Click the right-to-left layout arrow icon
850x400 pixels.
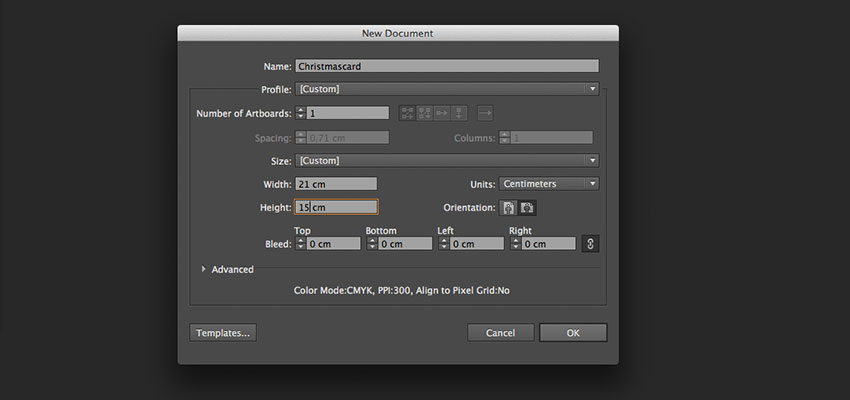(x=485, y=113)
